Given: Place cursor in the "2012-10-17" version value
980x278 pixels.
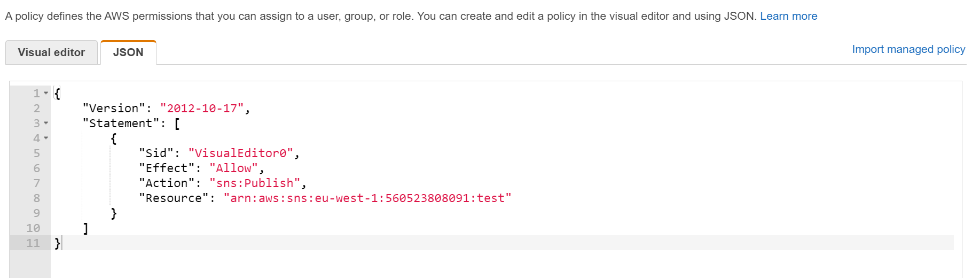Looking at the screenshot, I should point(202,109).
